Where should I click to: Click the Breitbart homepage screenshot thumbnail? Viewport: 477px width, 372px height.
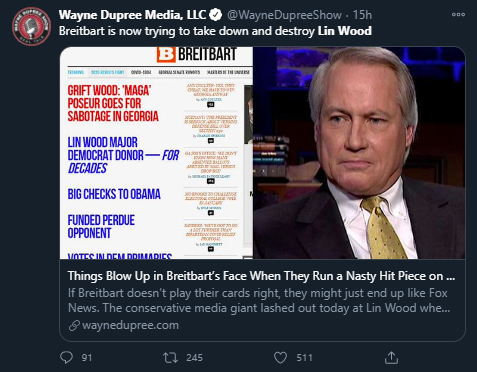tap(156, 153)
